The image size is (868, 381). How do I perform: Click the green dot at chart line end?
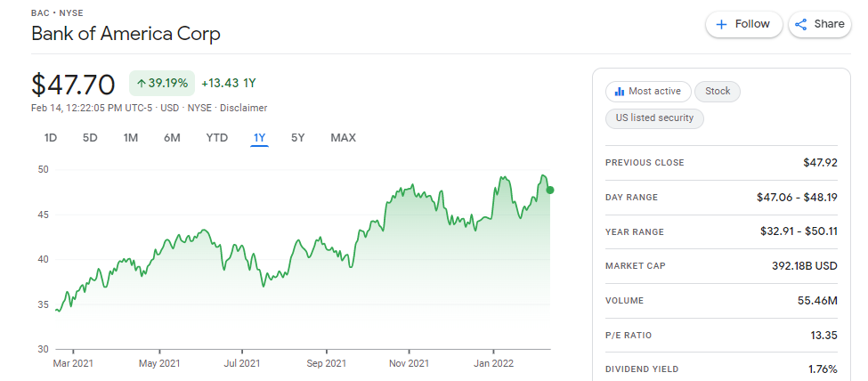tap(549, 190)
